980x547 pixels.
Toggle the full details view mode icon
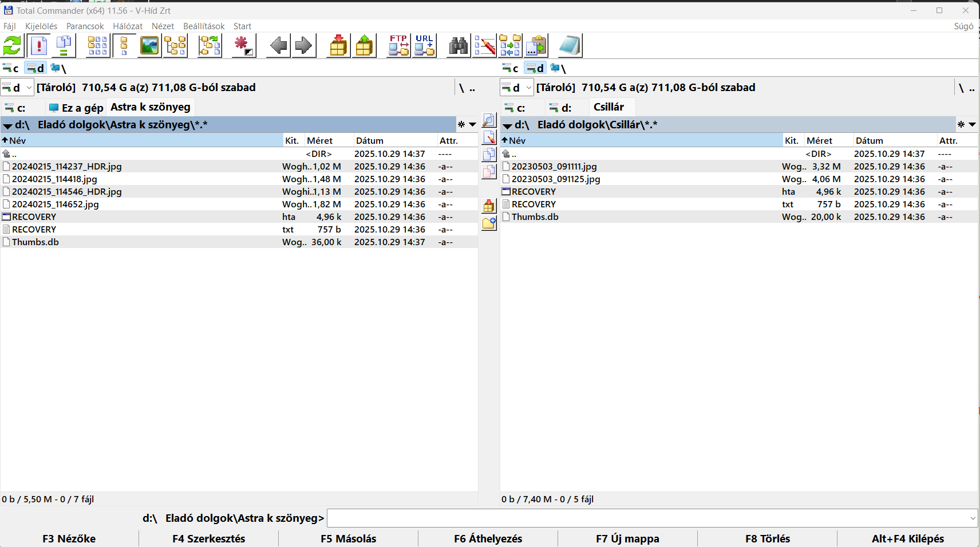coord(124,46)
